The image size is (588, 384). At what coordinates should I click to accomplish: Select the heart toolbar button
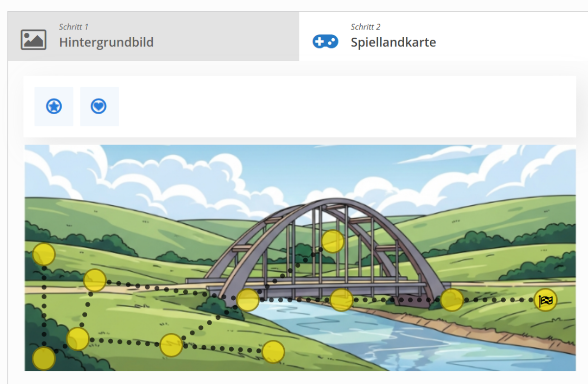[99, 106]
